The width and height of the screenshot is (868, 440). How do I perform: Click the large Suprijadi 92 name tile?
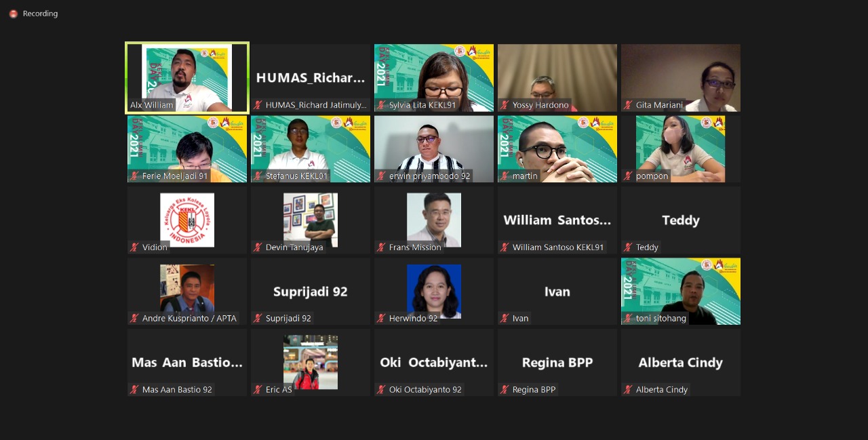click(x=311, y=292)
